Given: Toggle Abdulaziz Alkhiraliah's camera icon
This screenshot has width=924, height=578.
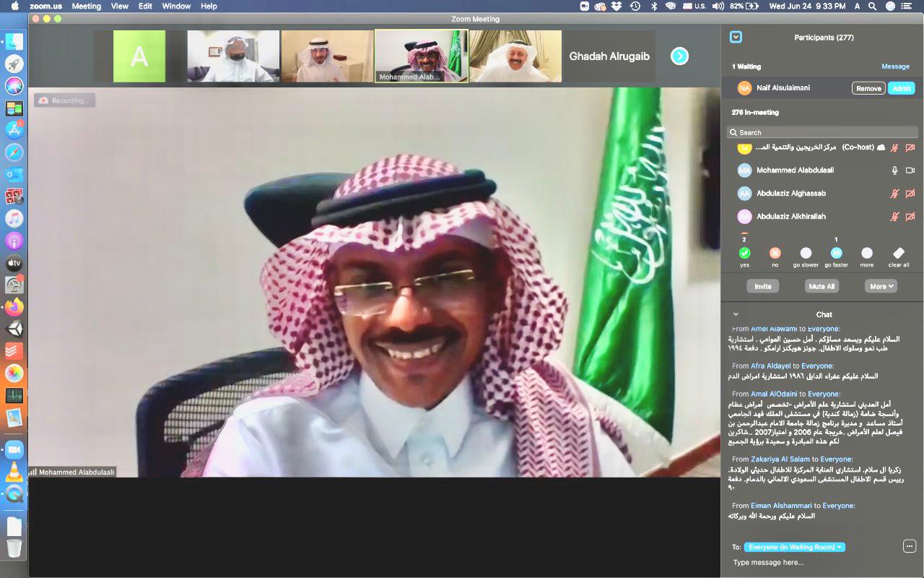Looking at the screenshot, I should [x=910, y=217].
